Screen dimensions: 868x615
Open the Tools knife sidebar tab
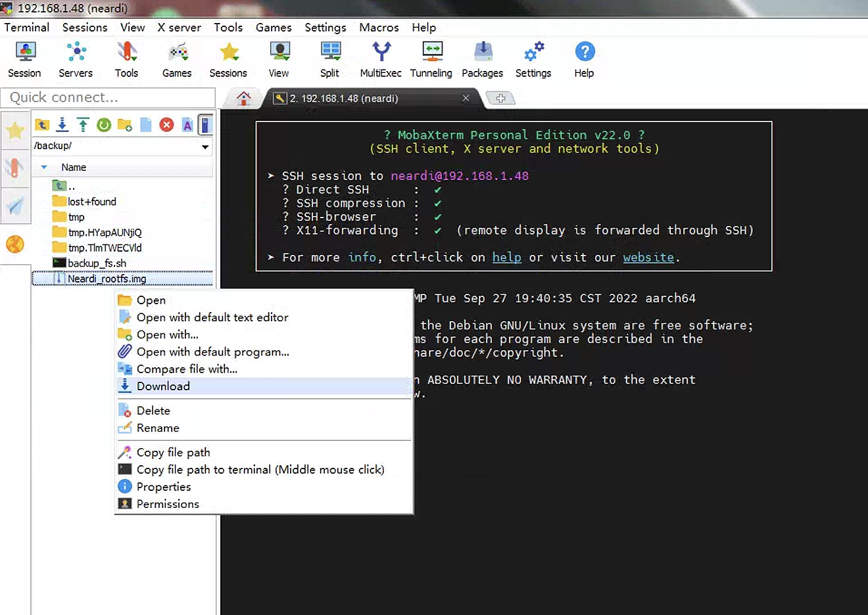click(x=15, y=168)
